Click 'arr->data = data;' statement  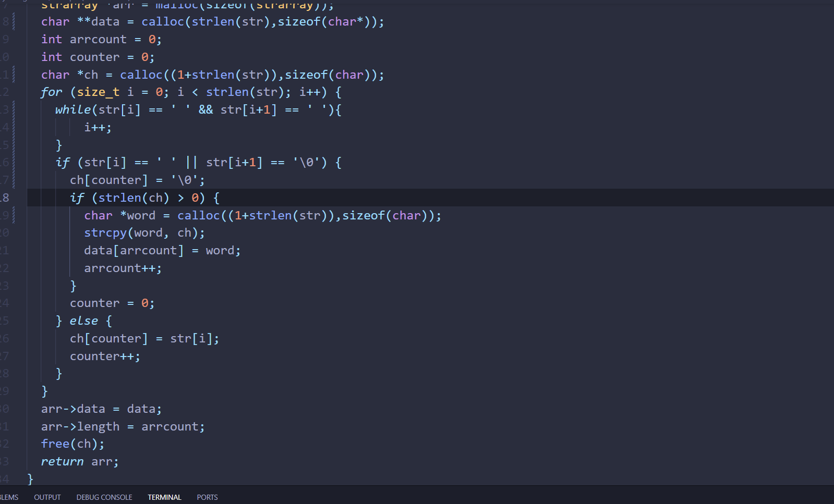click(101, 409)
